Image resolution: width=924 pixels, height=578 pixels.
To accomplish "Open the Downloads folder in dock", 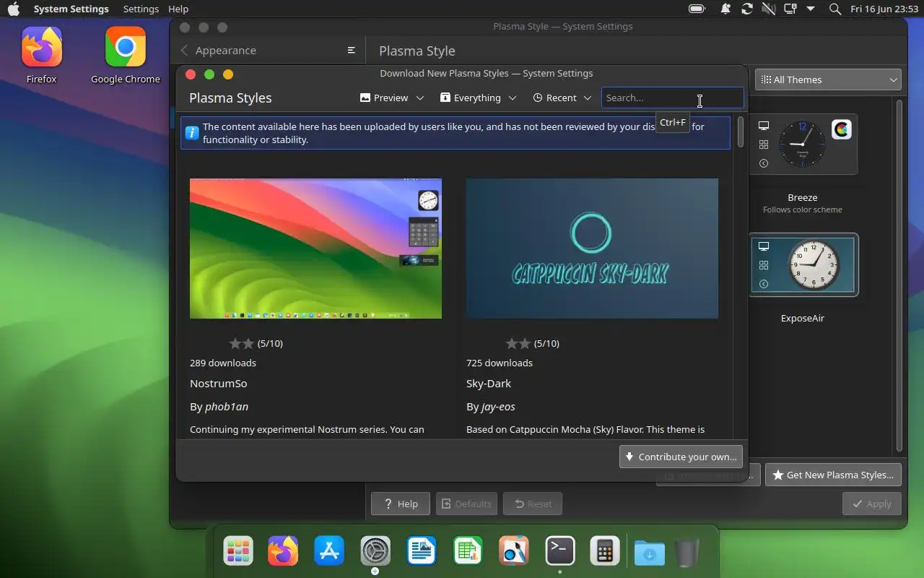I will click(x=650, y=553).
